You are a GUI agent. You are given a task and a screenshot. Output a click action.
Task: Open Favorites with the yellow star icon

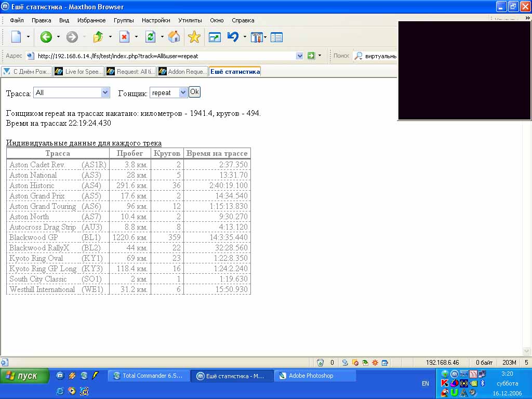click(194, 37)
